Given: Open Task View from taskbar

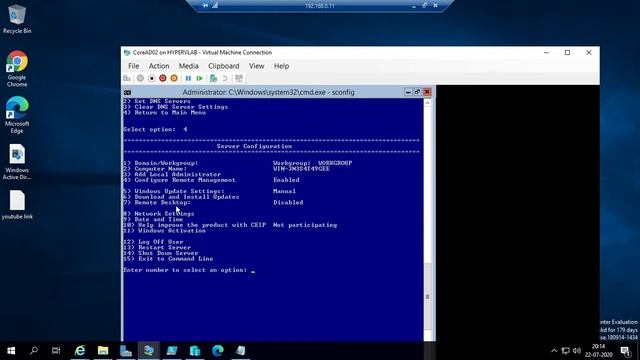Looking at the screenshot, I should click(56, 351).
